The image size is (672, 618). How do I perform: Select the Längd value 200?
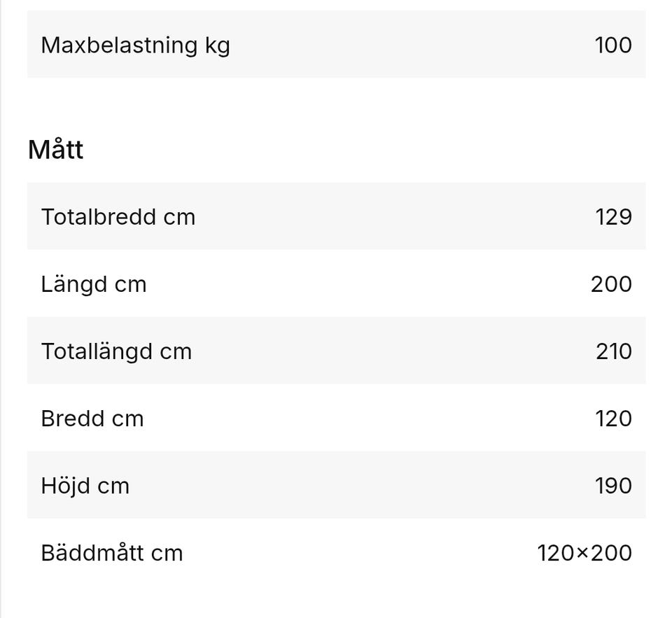click(611, 284)
